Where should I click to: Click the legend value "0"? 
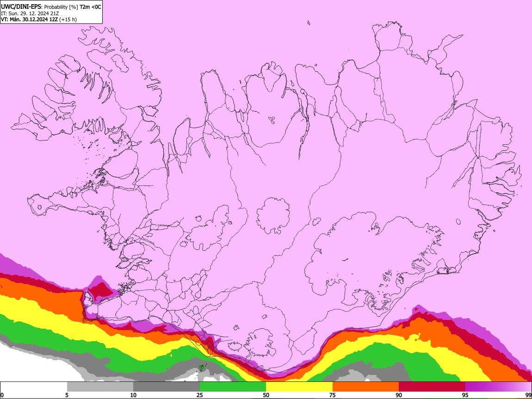[2, 395]
